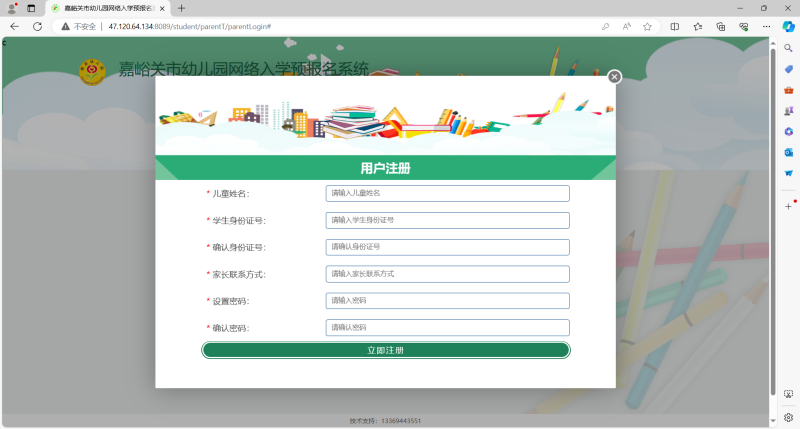This screenshot has height=429, width=800.
Task: Click the 家长联系方式 input field
Action: coord(447,274)
